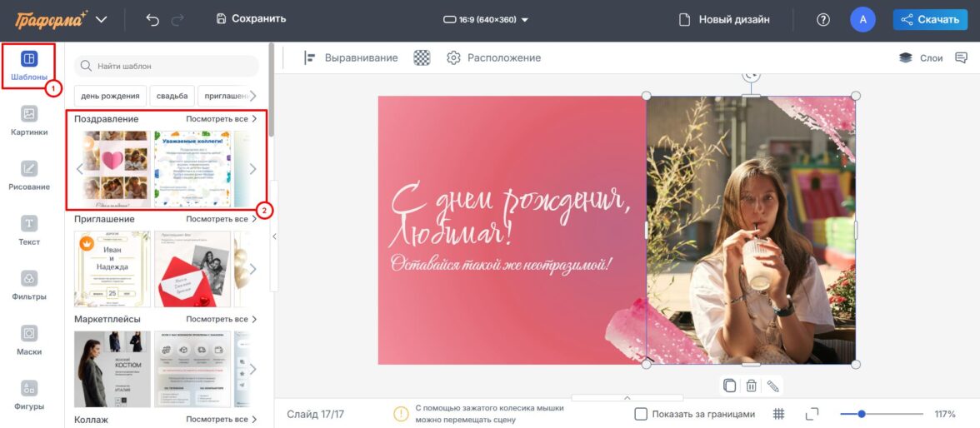This screenshot has width=980, height=428.
Task: Delete the selected photo with trash icon
Action: click(752, 386)
